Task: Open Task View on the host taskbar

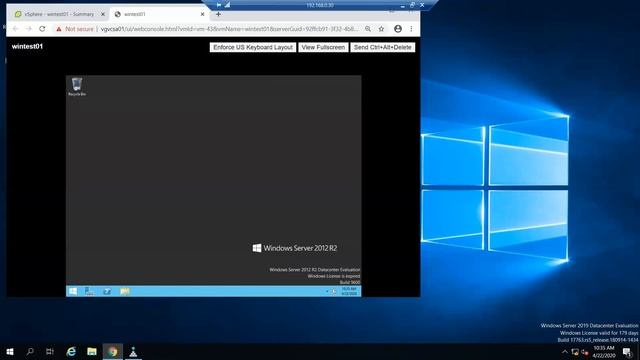Action: 50,351
